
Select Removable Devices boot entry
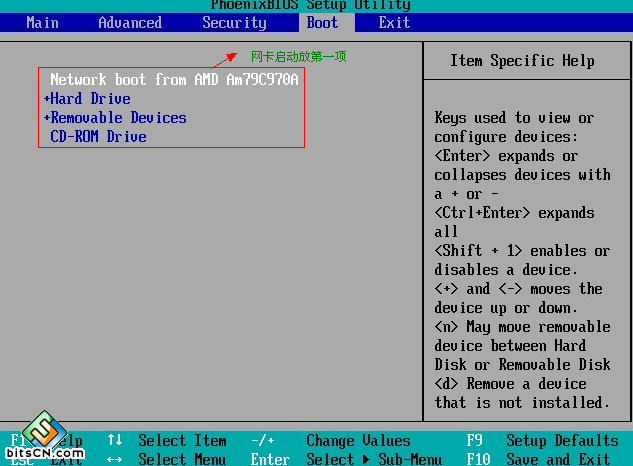pos(118,118)
